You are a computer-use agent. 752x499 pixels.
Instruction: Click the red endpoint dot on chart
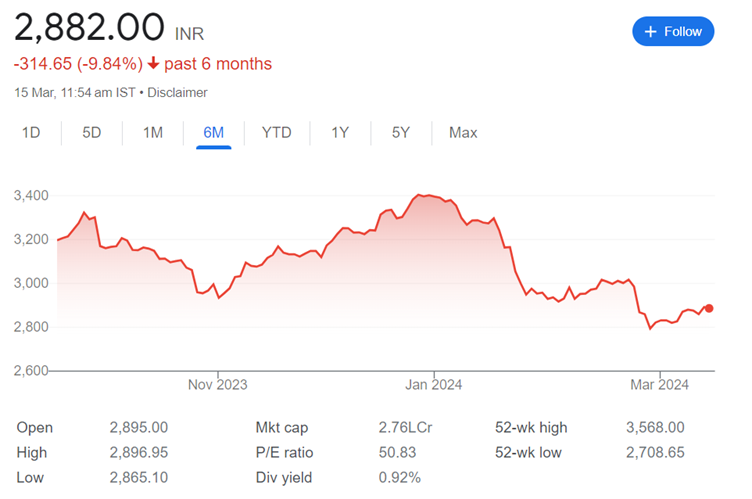708,308
